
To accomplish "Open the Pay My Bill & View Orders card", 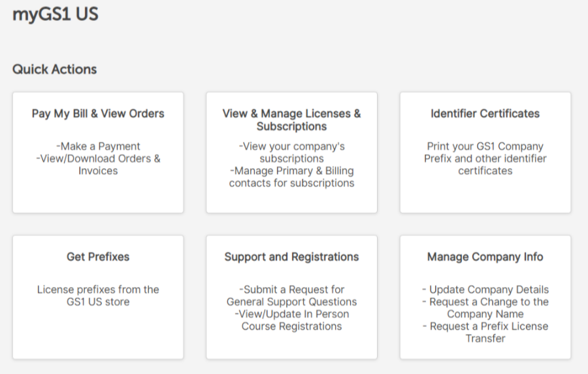I will point(98,153).
